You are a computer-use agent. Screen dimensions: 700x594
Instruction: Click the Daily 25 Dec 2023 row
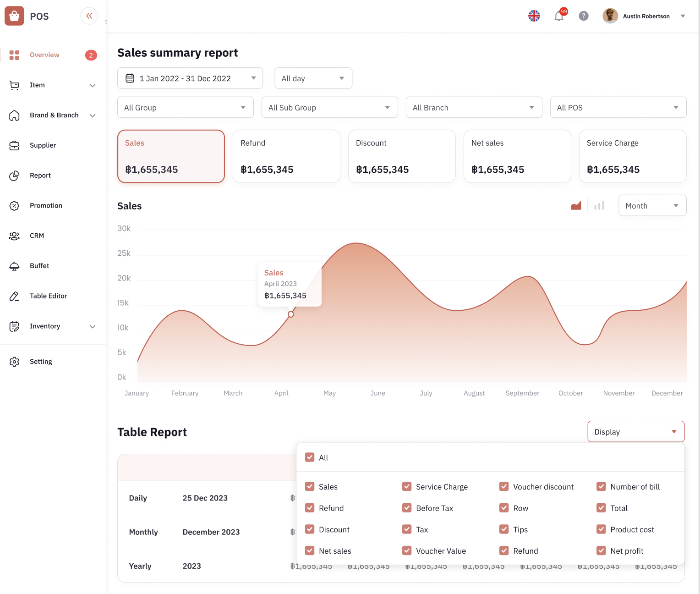point(207,498)
